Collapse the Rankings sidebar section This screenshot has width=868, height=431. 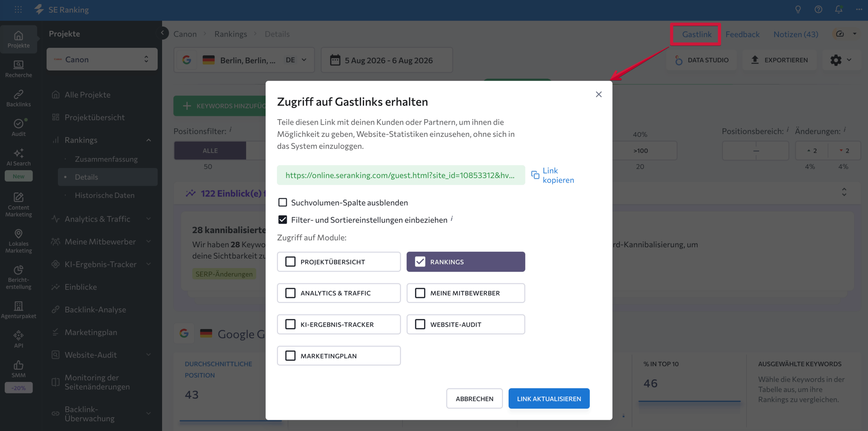pos(149,140)
